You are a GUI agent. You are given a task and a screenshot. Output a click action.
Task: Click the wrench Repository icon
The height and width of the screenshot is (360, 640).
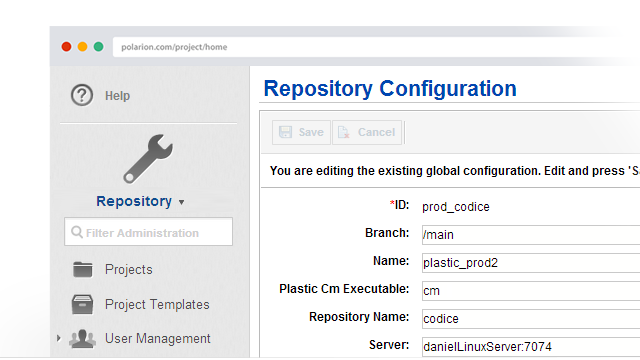point(149,159)
